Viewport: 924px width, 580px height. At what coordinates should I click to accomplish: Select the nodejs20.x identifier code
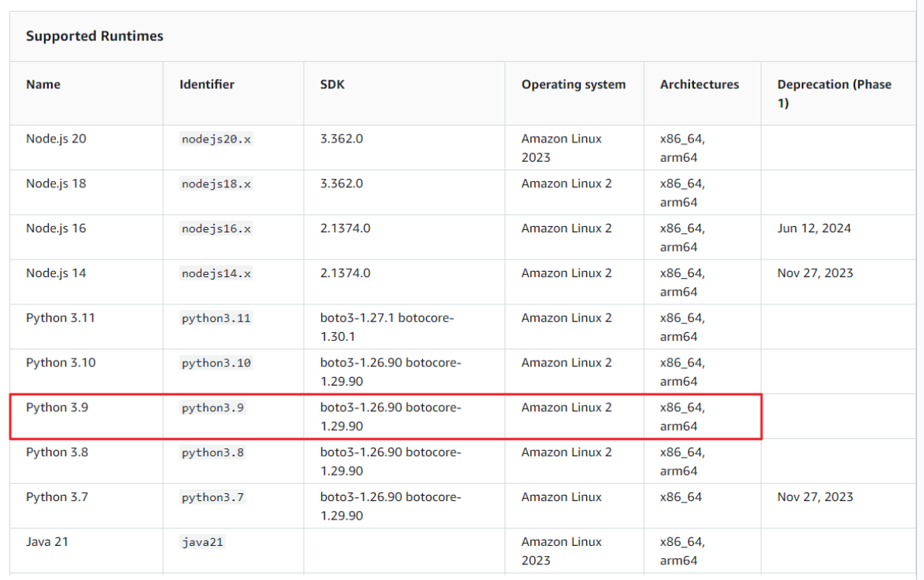[216, 139]
